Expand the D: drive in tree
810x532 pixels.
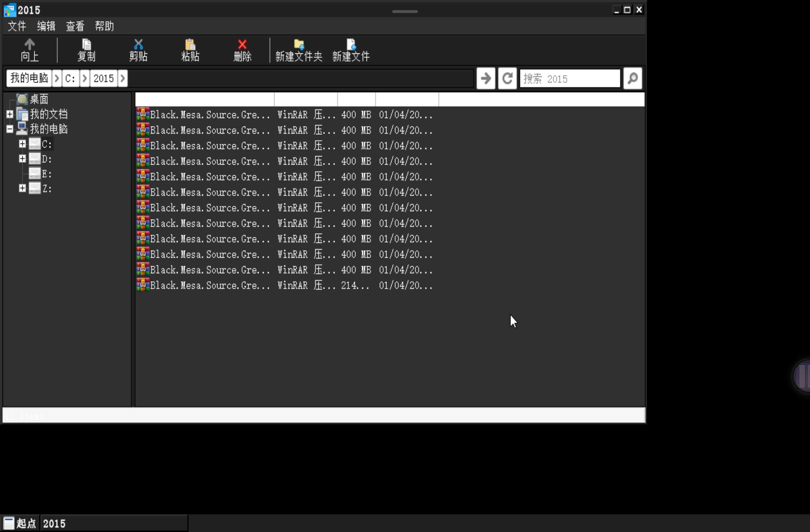23,159
